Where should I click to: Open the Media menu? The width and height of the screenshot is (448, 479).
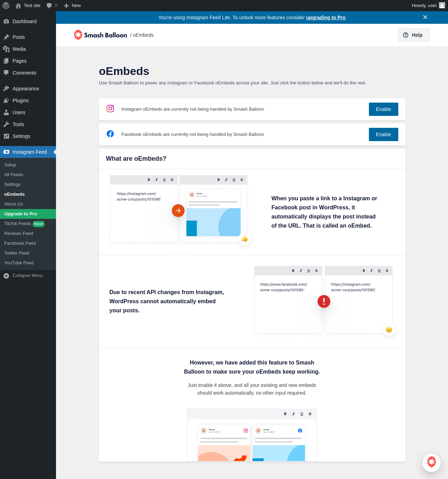click(28, 49)
